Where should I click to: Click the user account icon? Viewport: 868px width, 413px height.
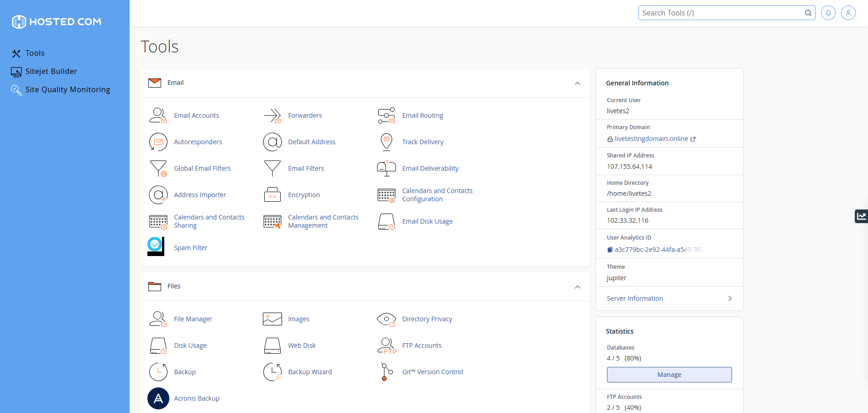[x=848, y=13]
